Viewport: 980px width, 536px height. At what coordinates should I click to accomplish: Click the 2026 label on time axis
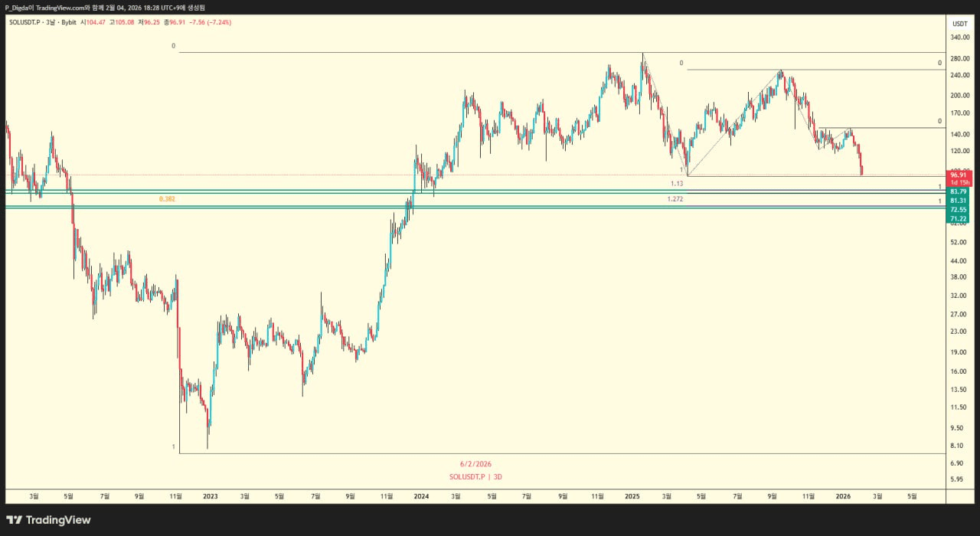click(x=842, y=496)
